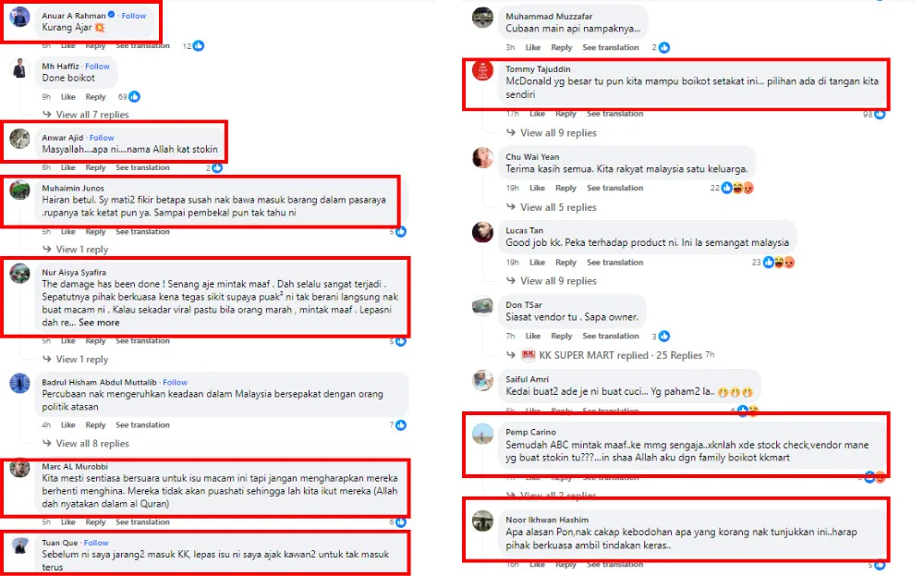Click the like count icon on Don TSar's comment
The width and height of the screenshot is (924, 576).
663,337
